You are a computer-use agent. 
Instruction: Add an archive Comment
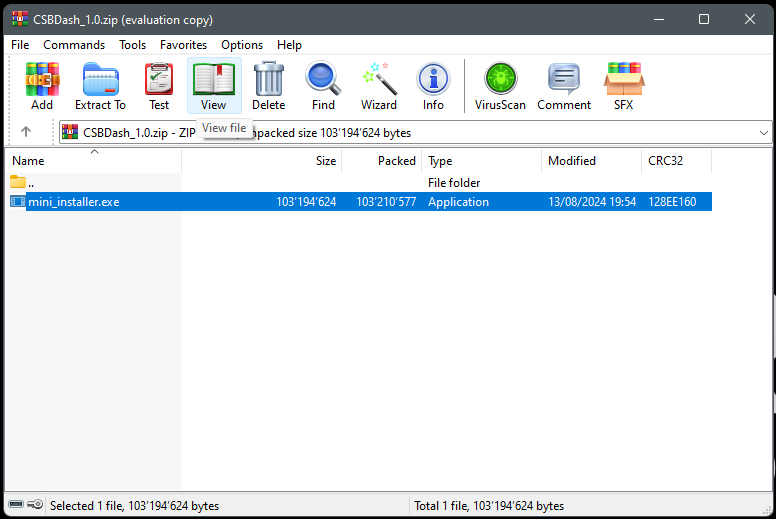[564, 85]
